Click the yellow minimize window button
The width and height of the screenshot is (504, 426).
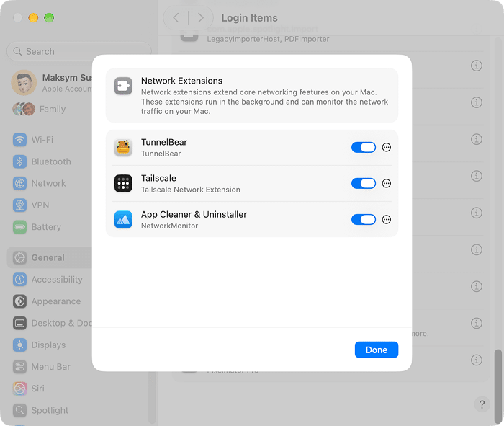[x=33, y=18]
